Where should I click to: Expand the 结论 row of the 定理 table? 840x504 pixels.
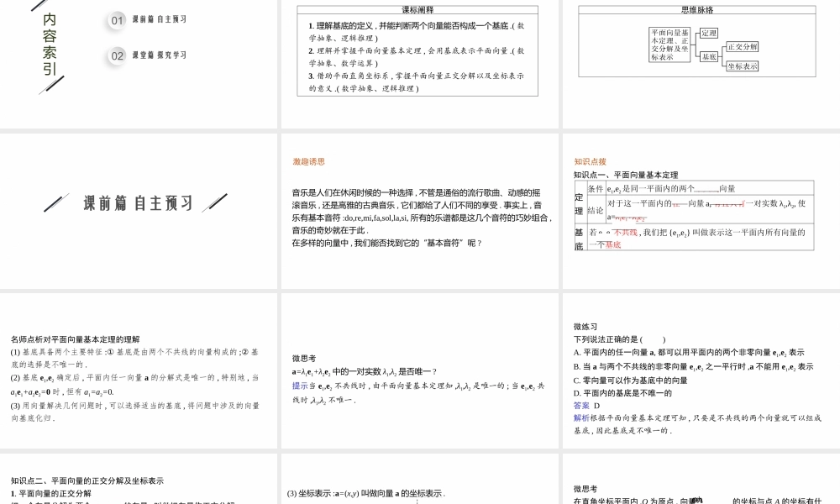pyautogui.click(x=595, y=210)
